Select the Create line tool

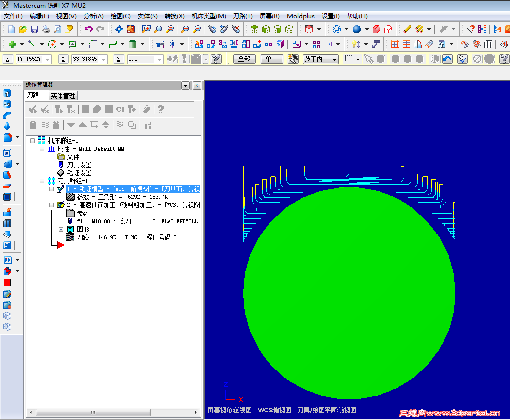click(32, 44)
